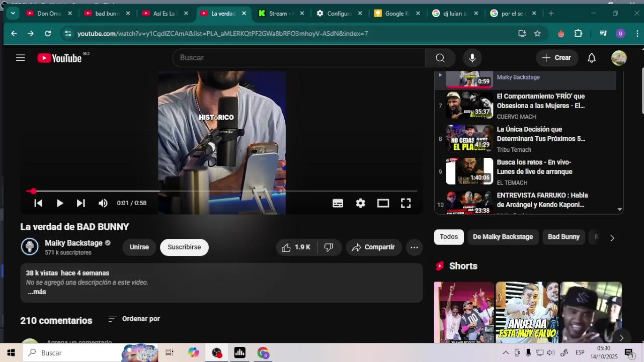The image size is (644, 362).
Task: Click the Crear button
Action: point(556,58)
